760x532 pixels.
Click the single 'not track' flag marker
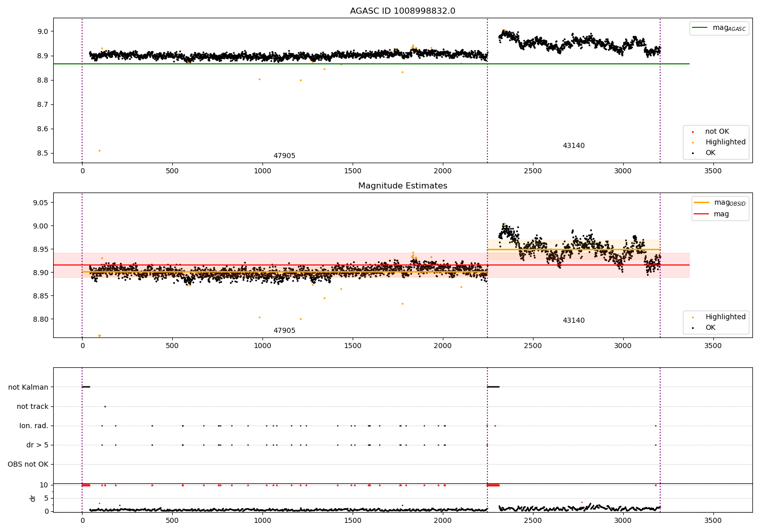point(105,407)
